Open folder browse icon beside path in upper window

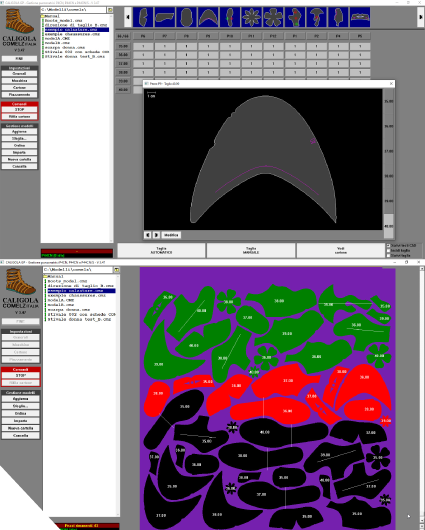pyautogui.click(x=110, y=10)
